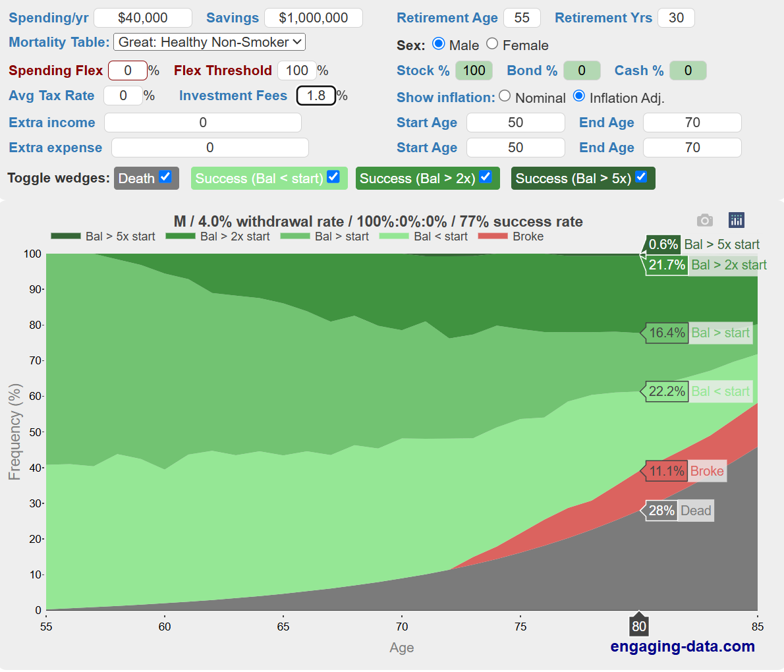
Task: Set the Stock % allocation field
Action: 474,70
